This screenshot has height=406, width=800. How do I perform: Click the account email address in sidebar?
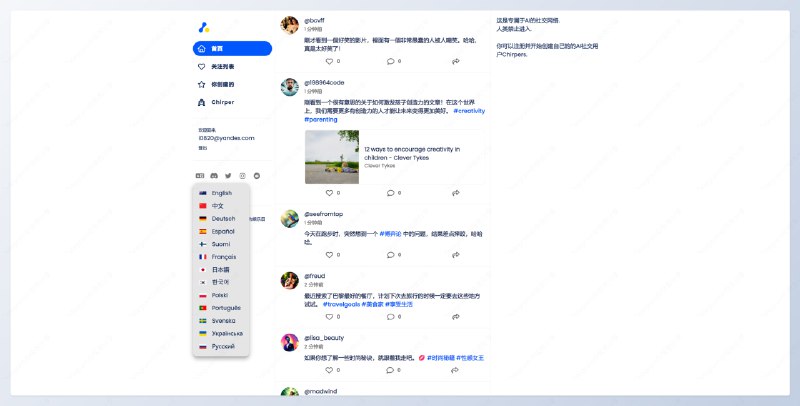[226, 138]
